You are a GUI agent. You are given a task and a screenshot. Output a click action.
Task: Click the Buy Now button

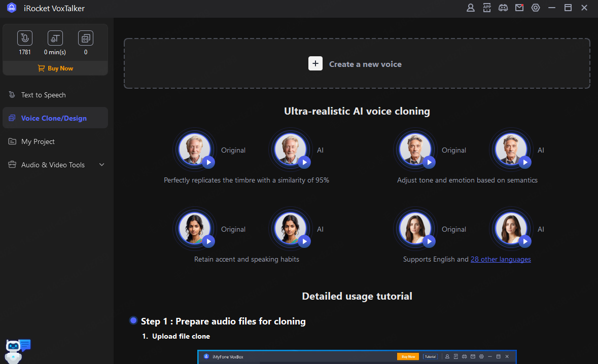coord(55,68)
